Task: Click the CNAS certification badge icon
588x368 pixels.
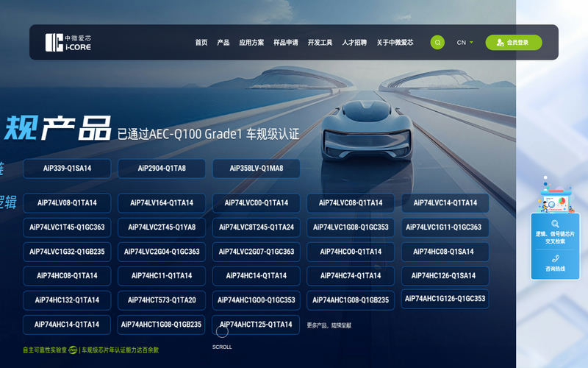Action: pyautogui.click(x=73, y=350)
